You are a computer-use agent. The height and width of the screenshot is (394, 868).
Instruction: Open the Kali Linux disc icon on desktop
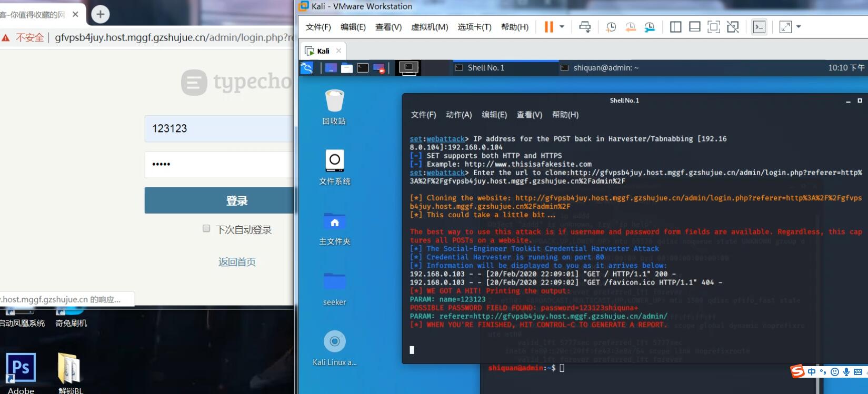[334, 348]
